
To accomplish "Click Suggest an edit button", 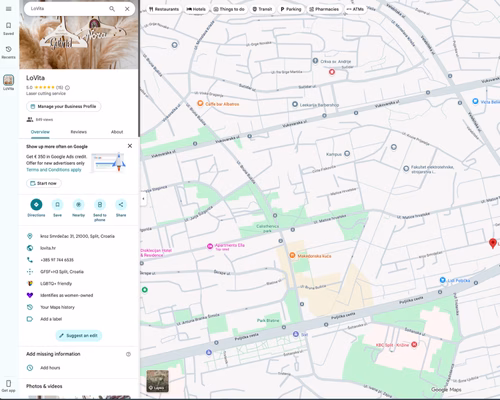I will 79,336.
